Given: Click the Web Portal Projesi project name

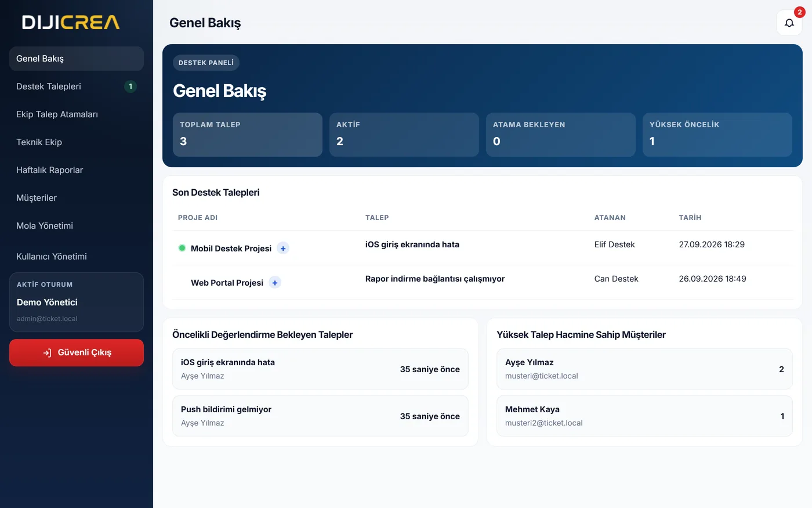Looking at the screenshot, I should point(227,283).
